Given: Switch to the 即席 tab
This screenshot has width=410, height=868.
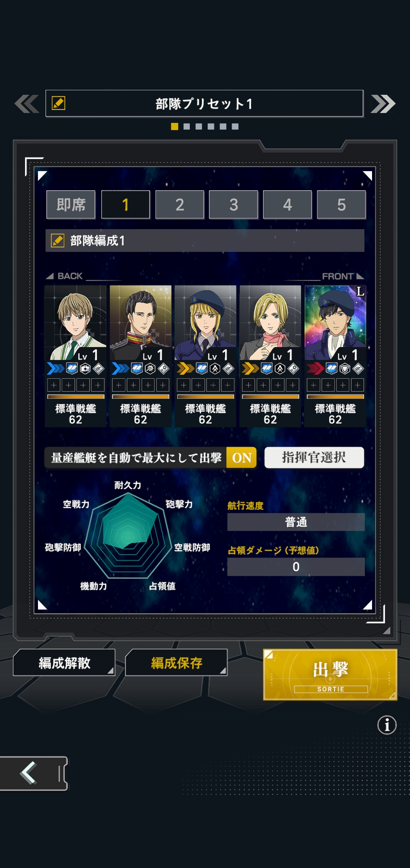Looking at the screenshot, I should [x=71, y=205].
